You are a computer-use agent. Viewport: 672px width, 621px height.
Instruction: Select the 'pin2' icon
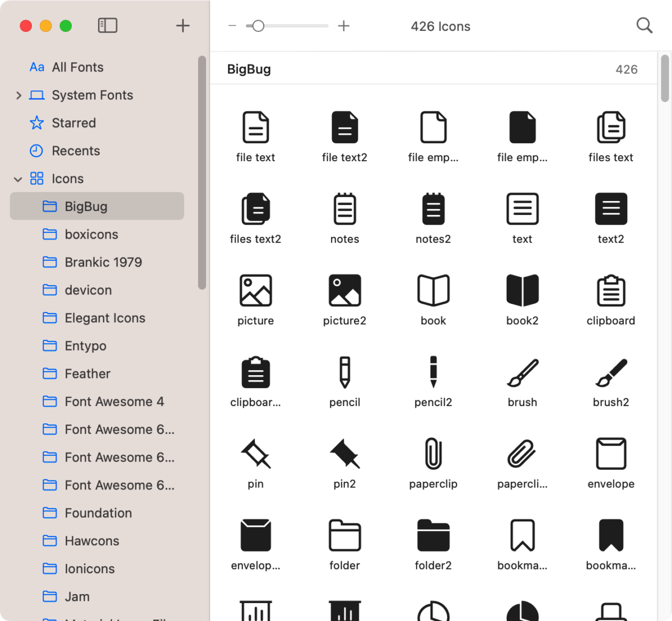coord(344,454)
